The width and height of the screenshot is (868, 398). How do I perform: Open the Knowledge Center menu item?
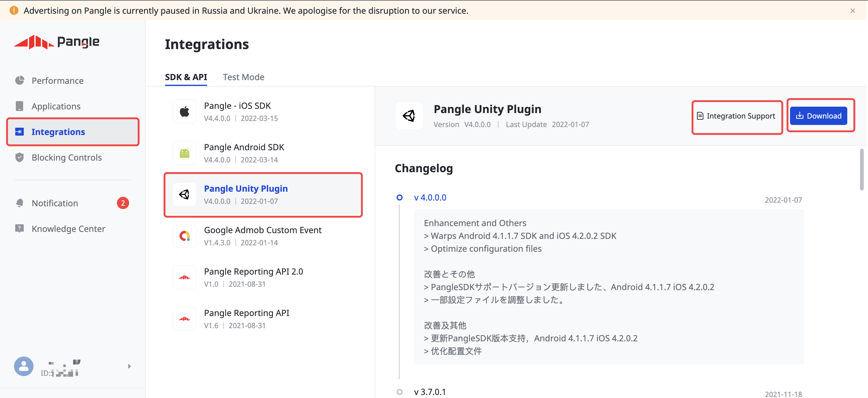pyautogui.click(x=72, y=229)
